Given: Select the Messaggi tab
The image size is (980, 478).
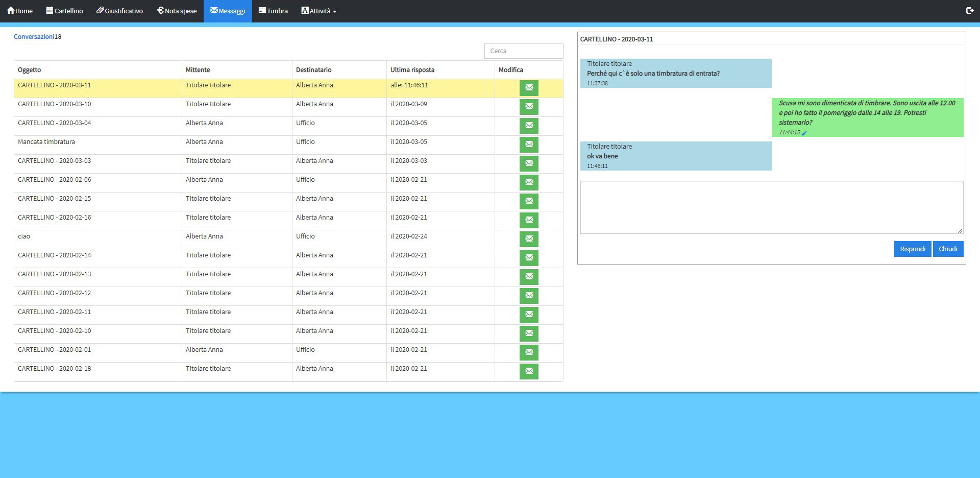Looking at the screenshot, I should click(x=228, y=11).
